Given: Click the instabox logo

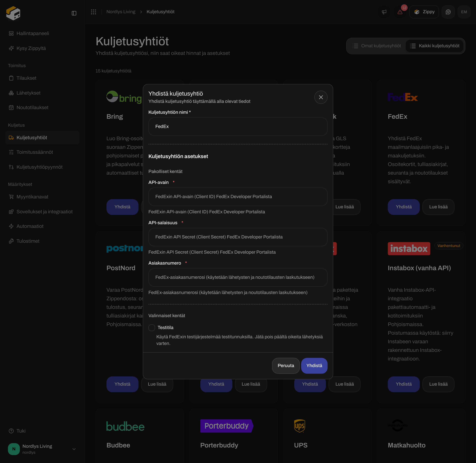Looking at the screenshot, I should (x=409, y=249).
